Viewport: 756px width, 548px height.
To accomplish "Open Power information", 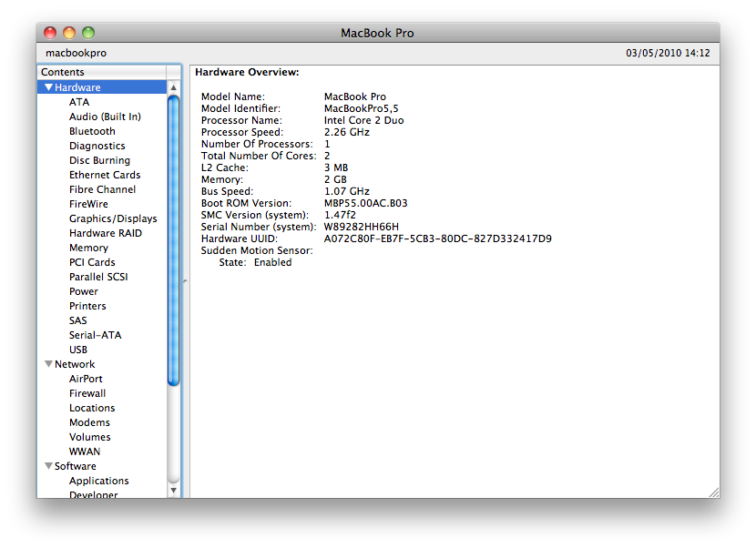I will click(x=84, y=291).
